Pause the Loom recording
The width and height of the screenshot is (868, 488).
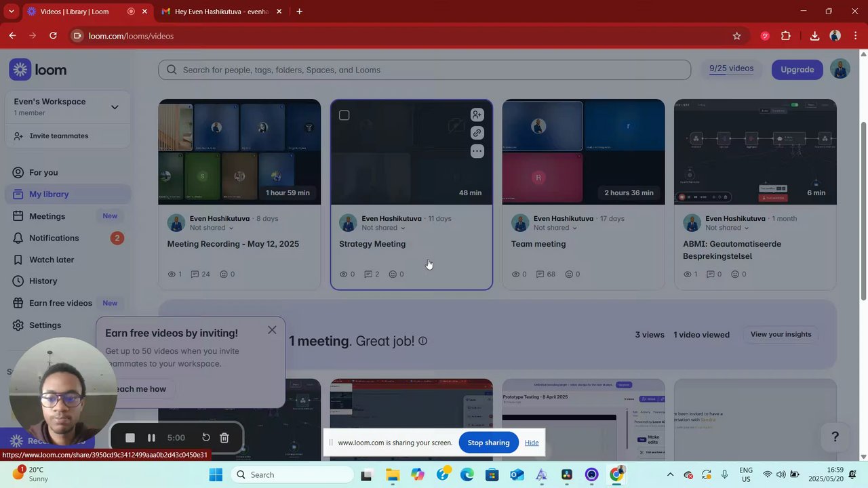151,438
